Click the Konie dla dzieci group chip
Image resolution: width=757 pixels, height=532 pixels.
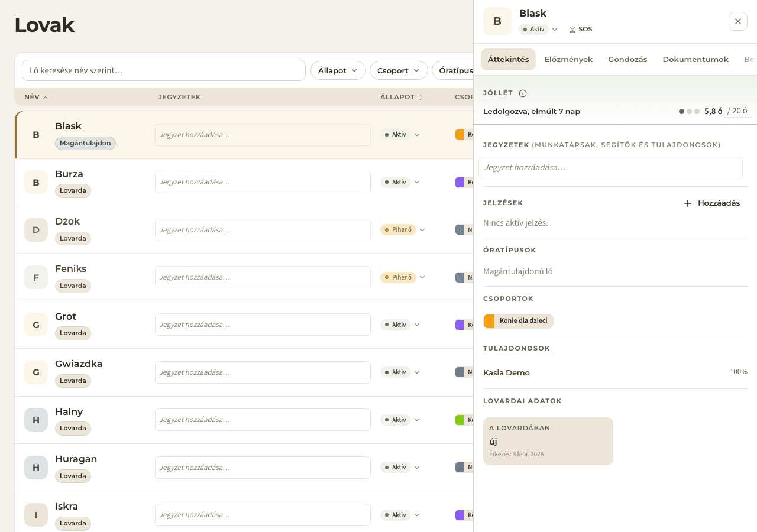(518, 321)
